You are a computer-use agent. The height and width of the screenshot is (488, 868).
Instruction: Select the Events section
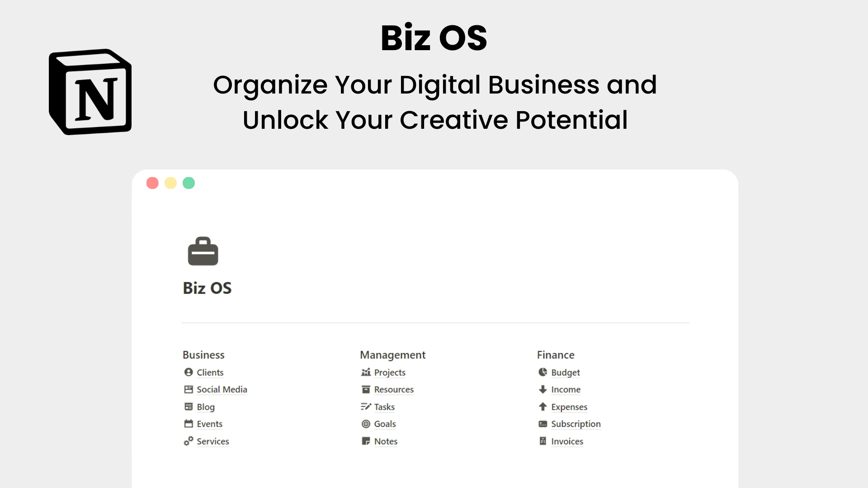pos(209,424)
